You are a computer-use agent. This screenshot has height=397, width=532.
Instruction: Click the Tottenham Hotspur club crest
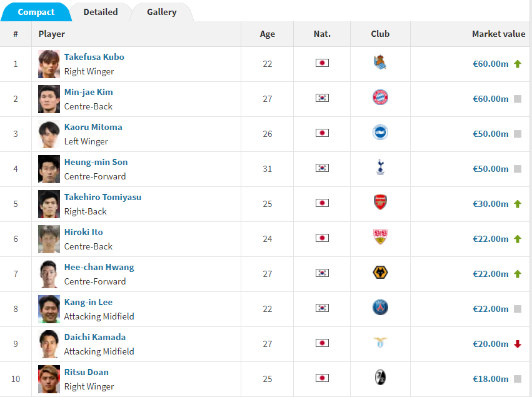[x=380, y=168]
